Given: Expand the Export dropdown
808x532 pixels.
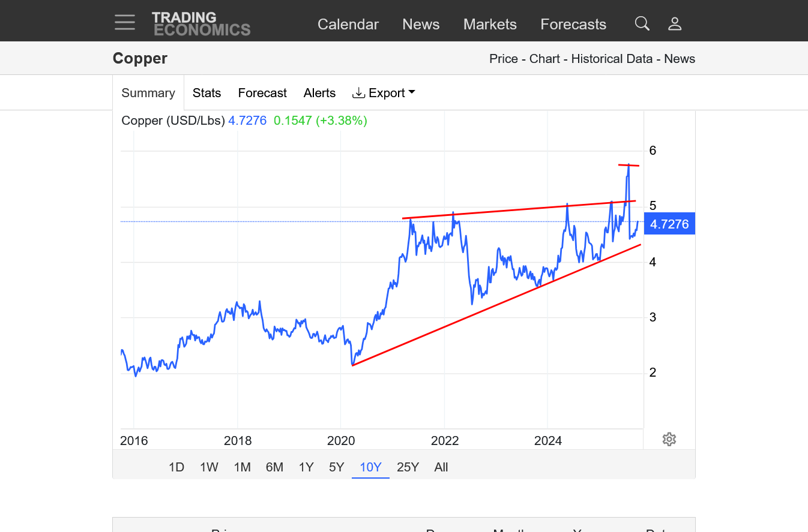Looking at the screenshot, I should 384,93.
